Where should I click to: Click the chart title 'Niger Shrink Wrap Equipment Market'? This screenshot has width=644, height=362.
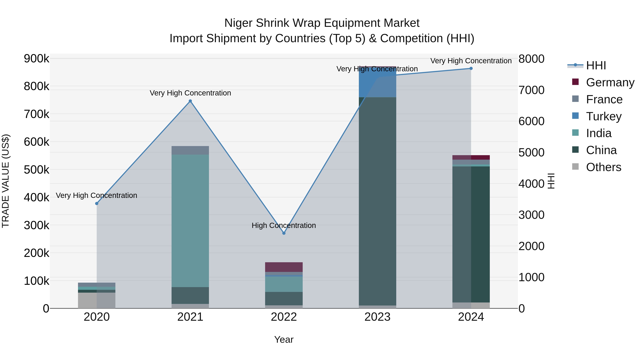[x=322, y=23]
